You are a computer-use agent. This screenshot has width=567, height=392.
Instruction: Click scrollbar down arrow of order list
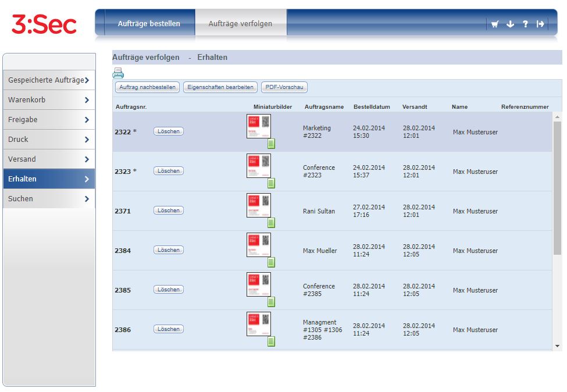(x=557, y=346)
